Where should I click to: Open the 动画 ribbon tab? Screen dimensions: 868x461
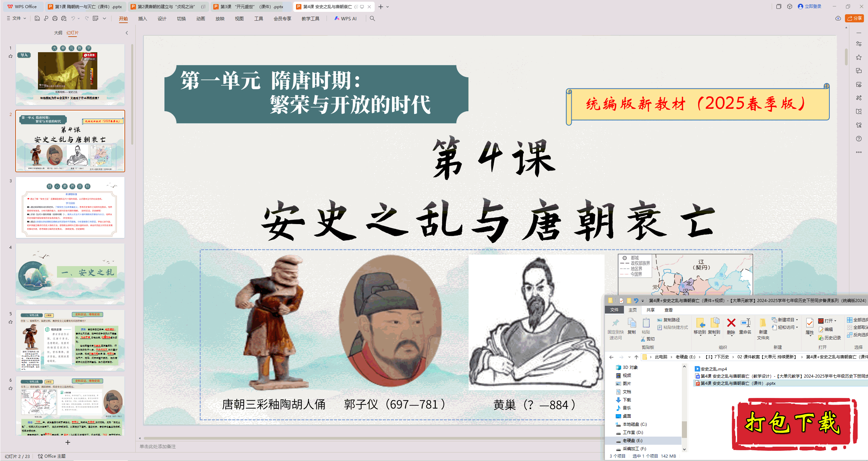point(201,19)
